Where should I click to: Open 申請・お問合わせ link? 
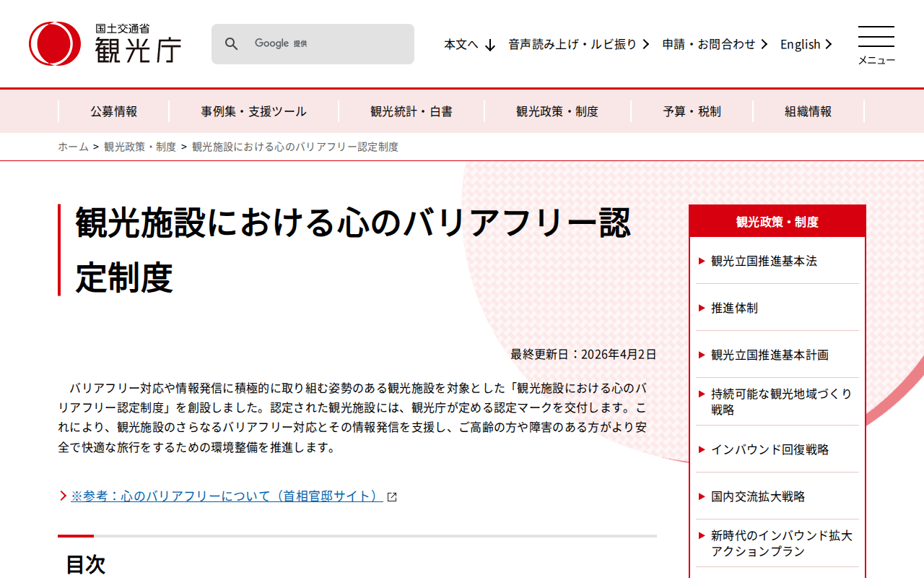coord(709,44)
